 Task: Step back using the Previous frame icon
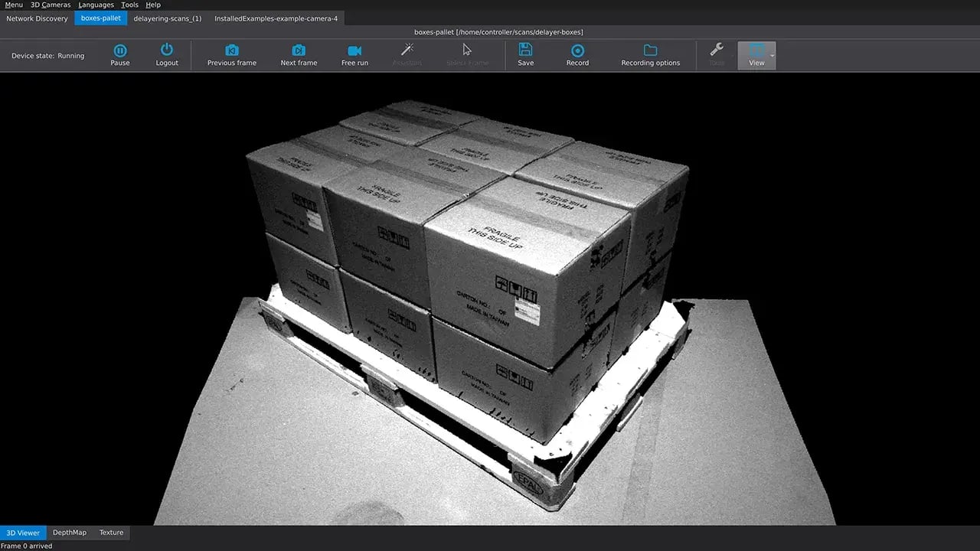coord(231,54)
